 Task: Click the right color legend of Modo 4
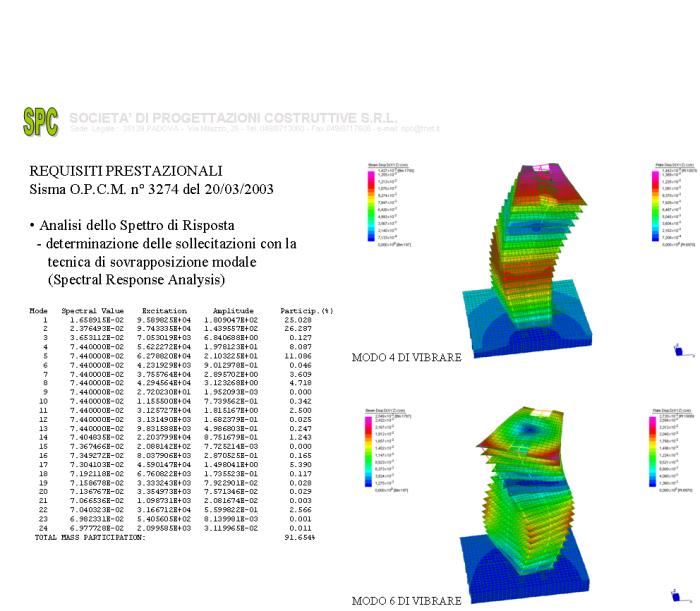pyautogui.click(x=670, y=200)
